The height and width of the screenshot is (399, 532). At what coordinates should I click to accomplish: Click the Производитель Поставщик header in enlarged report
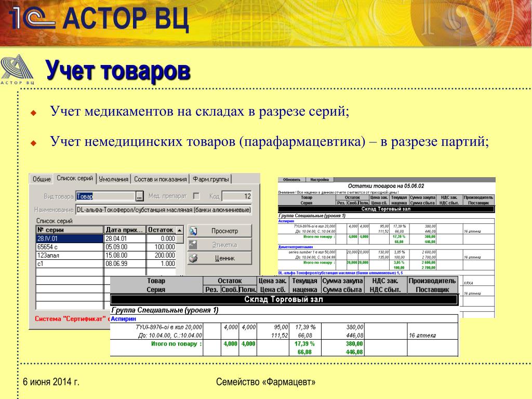tap(432, 285)
